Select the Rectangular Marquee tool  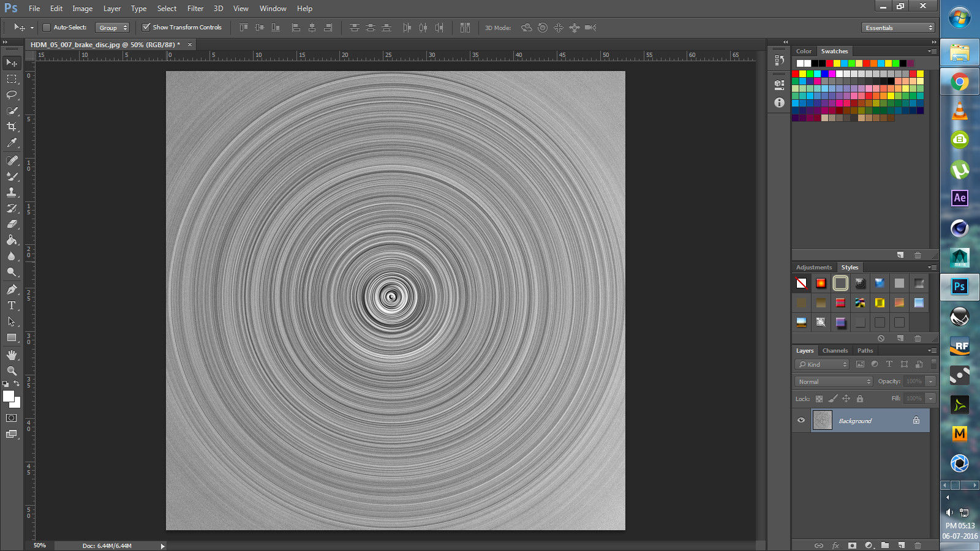12,79
